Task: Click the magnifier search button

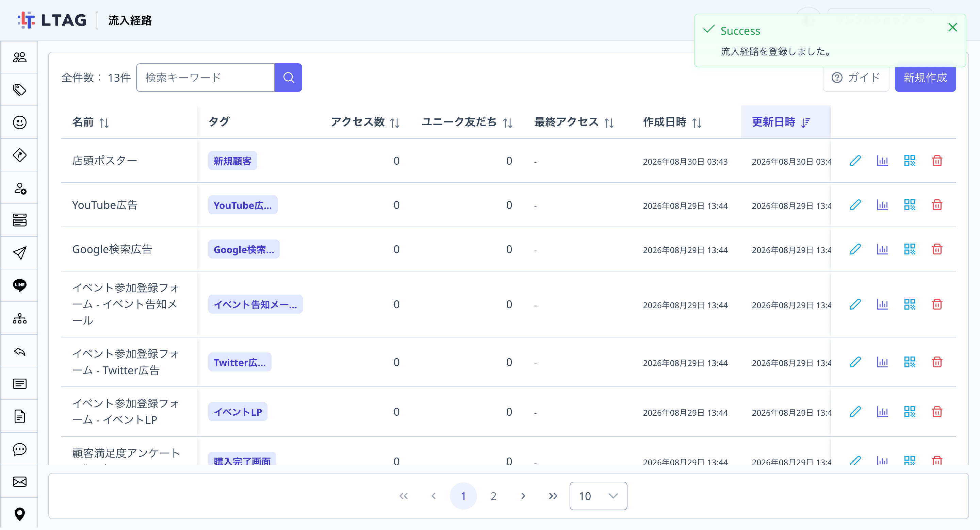Action: 288,78
